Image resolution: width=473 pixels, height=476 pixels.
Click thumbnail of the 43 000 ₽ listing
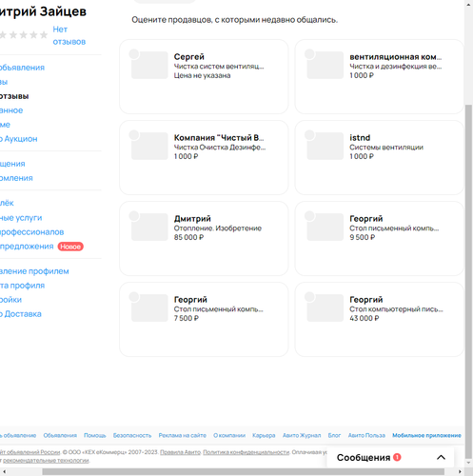pos(325,307)
